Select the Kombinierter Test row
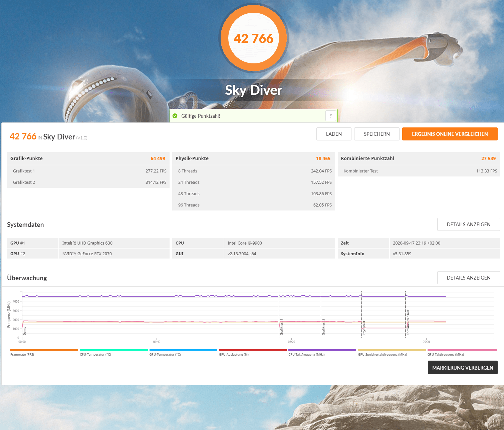The width and height of the screenshot is (504, 430). click(419, 171)
